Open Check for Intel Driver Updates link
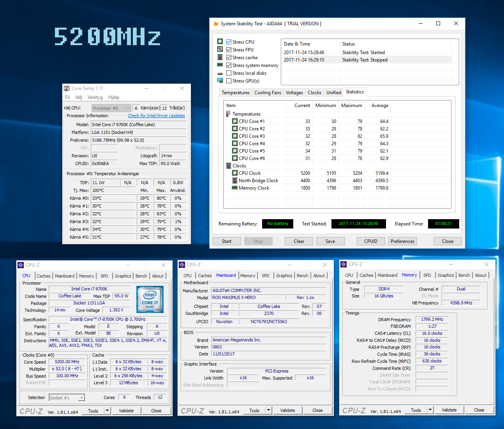504x429 pixels. coord(157,116)
